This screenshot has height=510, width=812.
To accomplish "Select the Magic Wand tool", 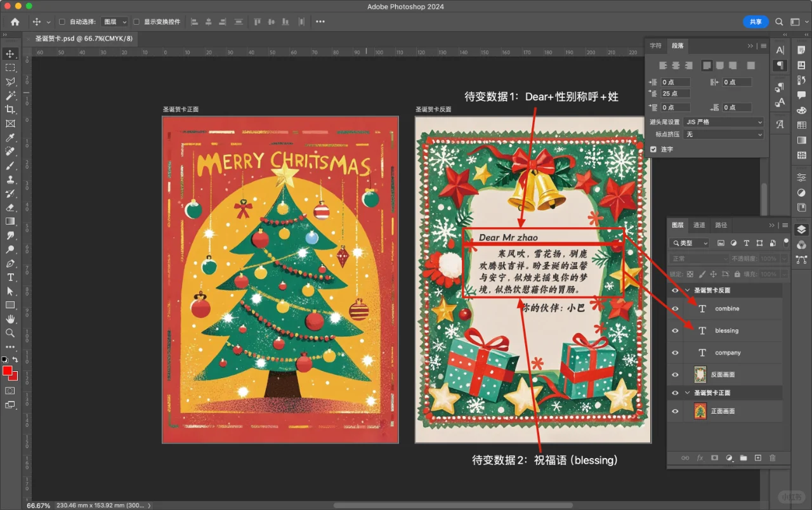I will coord(10,96).
